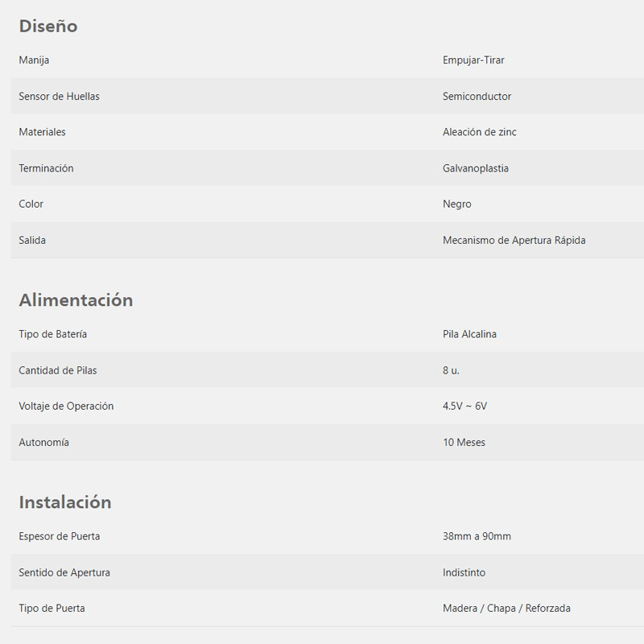Screen dimensions: 644x644
Task: Select the Sensor de Huellas label
Action: [59, 96]
